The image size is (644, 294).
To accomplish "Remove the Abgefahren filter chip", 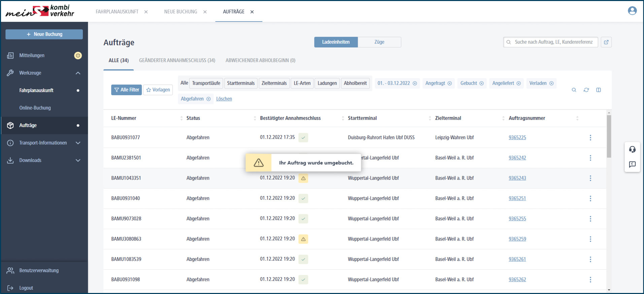I will pyautogui.click(x=208, y=99).
